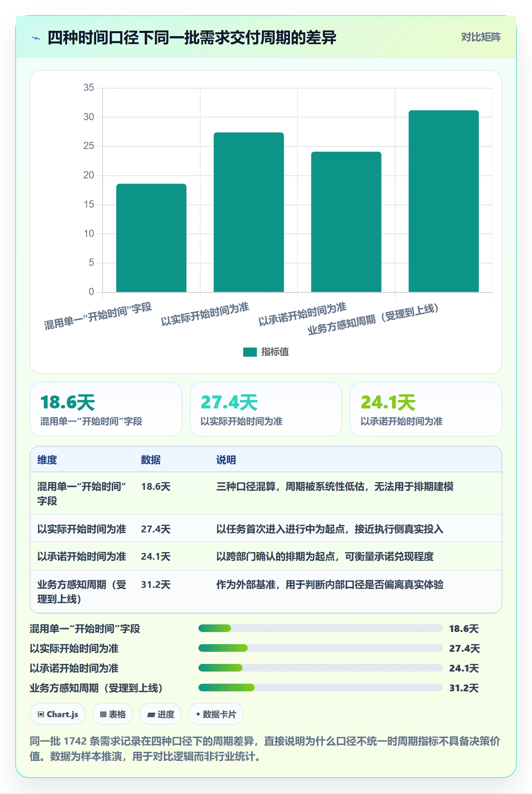Click the Chart.js chip square icon

tap(41, 715)
